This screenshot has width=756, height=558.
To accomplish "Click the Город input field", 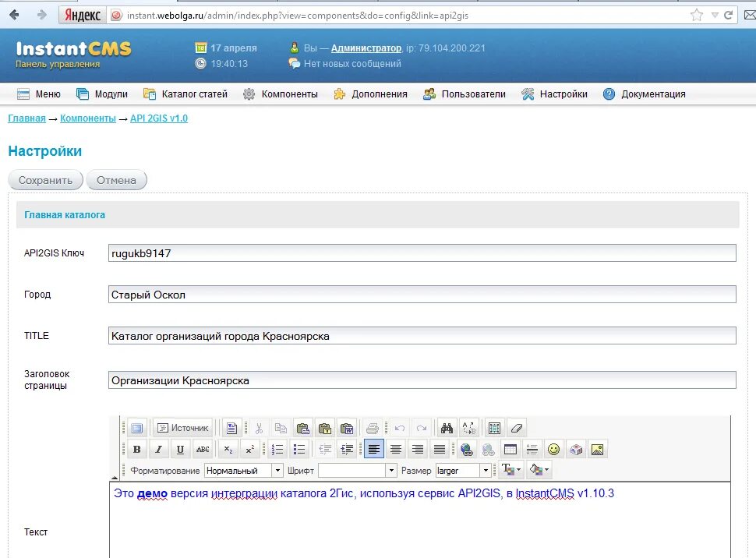I will click(x=422, y=295).
